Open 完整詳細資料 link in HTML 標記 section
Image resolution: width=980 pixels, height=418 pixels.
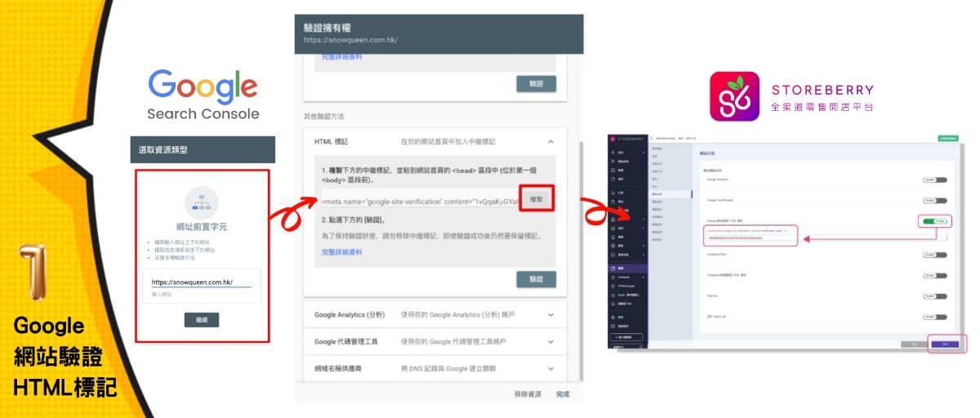(x=341, y=252)
